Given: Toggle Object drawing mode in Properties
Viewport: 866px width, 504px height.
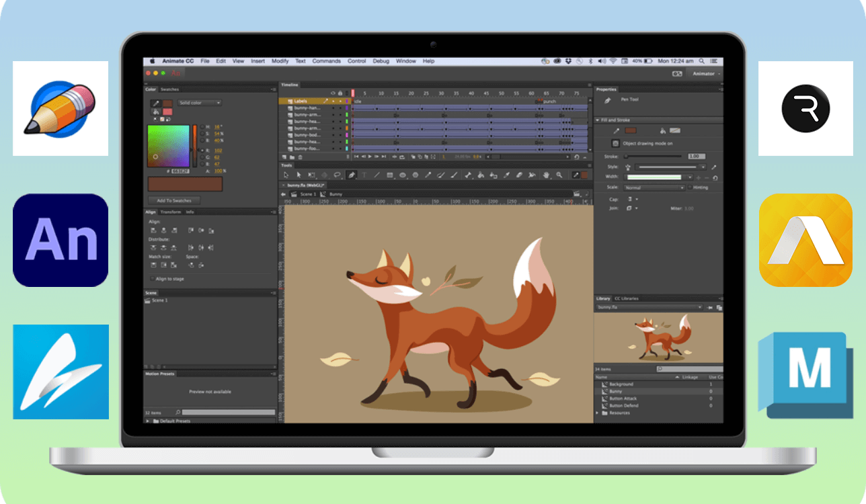Looking at the screenshot, I should [x=615, y=143].
